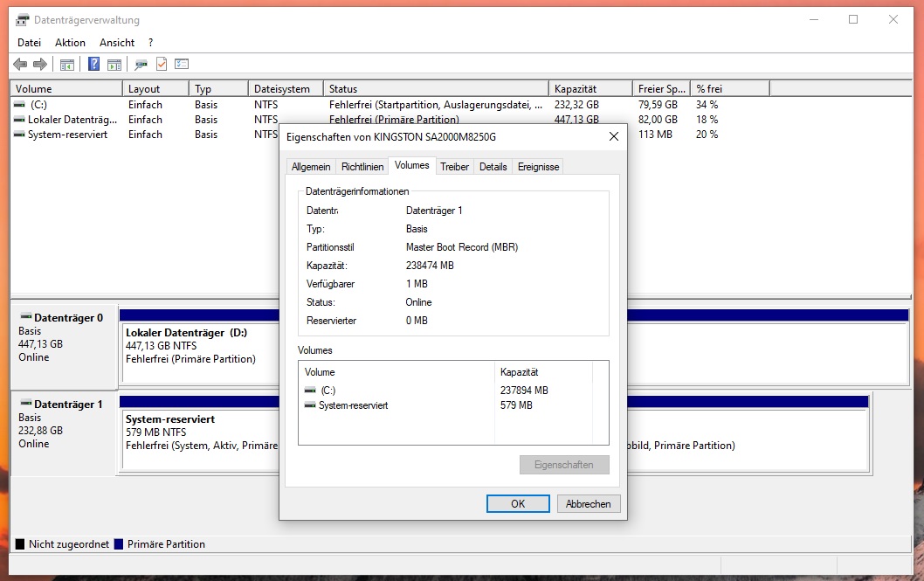Click the 79,59 GB free space cell
This screenshot has height=581, width=924.
[658, 104]
